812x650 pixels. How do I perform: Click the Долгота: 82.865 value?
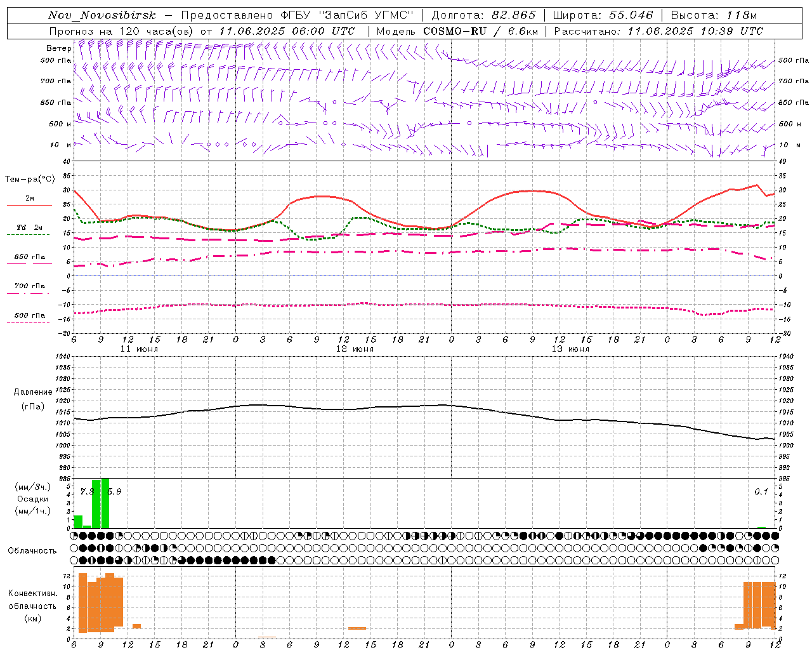point(483,15)
